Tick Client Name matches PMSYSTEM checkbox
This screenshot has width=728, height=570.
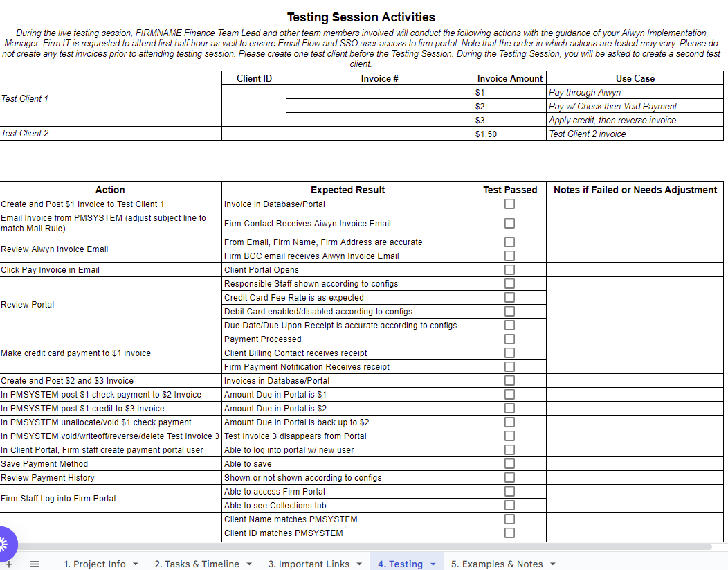click(x=509, y=519)
